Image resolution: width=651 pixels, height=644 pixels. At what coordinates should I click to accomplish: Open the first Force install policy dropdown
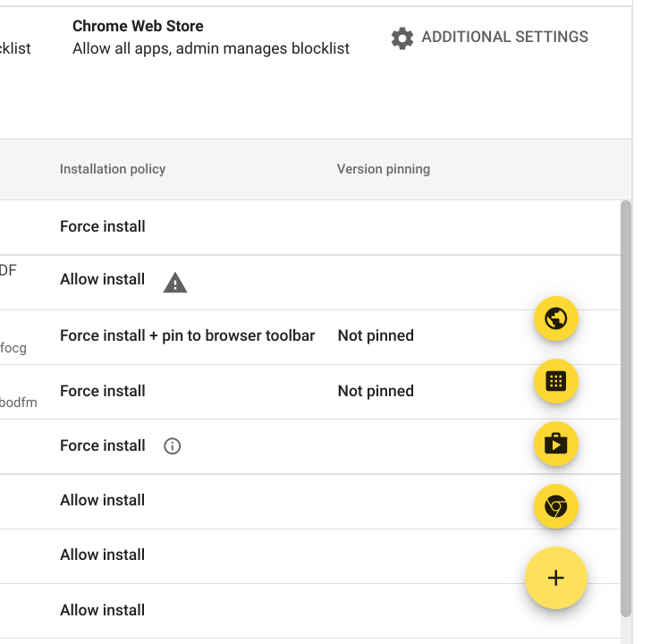(103, 226)
